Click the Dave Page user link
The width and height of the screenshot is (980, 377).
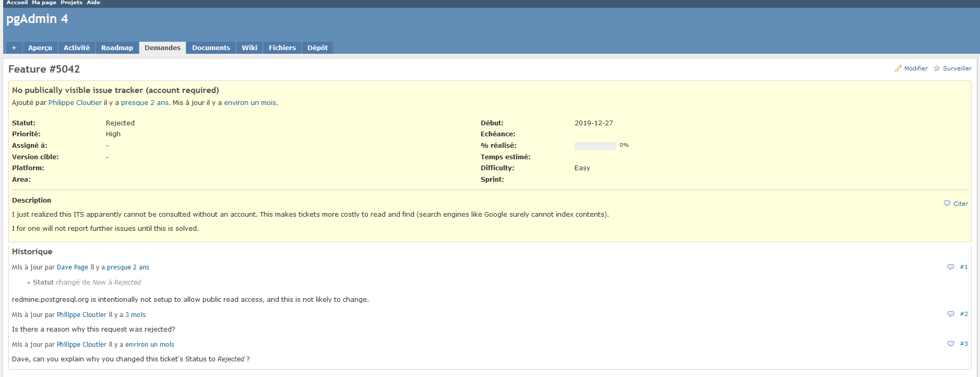(x=73, y=267)
